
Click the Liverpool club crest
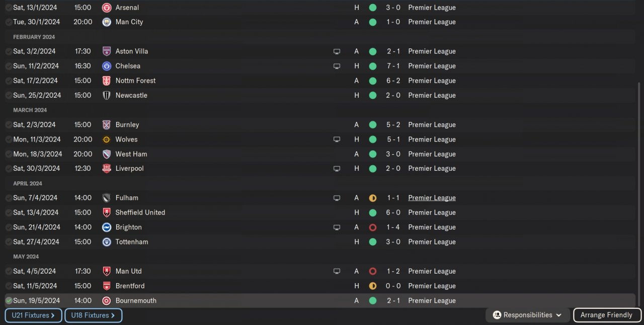point(107,169)
